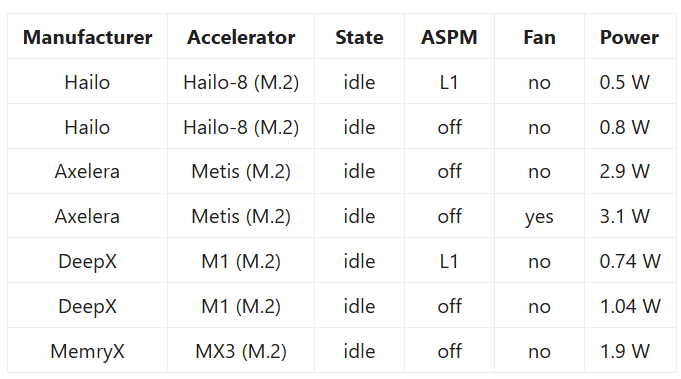681x379 pixels.
Task: Click the State column header
Action: (x=359, y=37)
